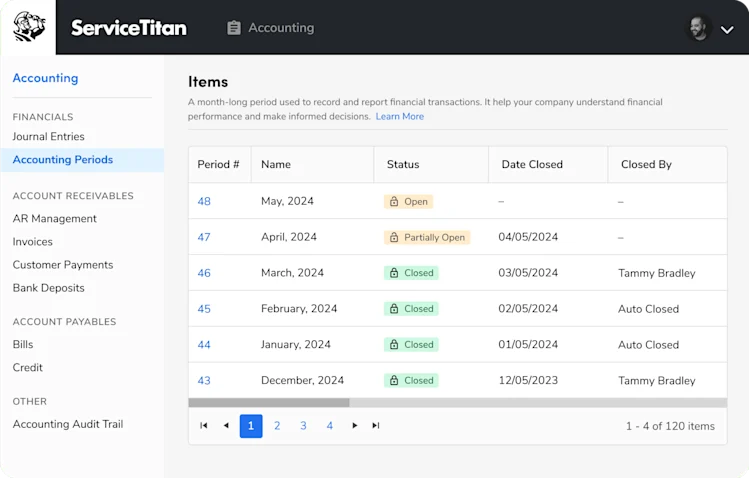Click Auto Closed in February 2024 row
This screenshot has height=478, width=749.
coord(648,309)
